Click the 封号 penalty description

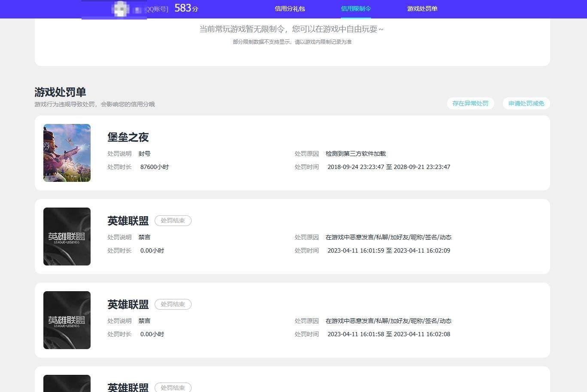tap(144, 154)
